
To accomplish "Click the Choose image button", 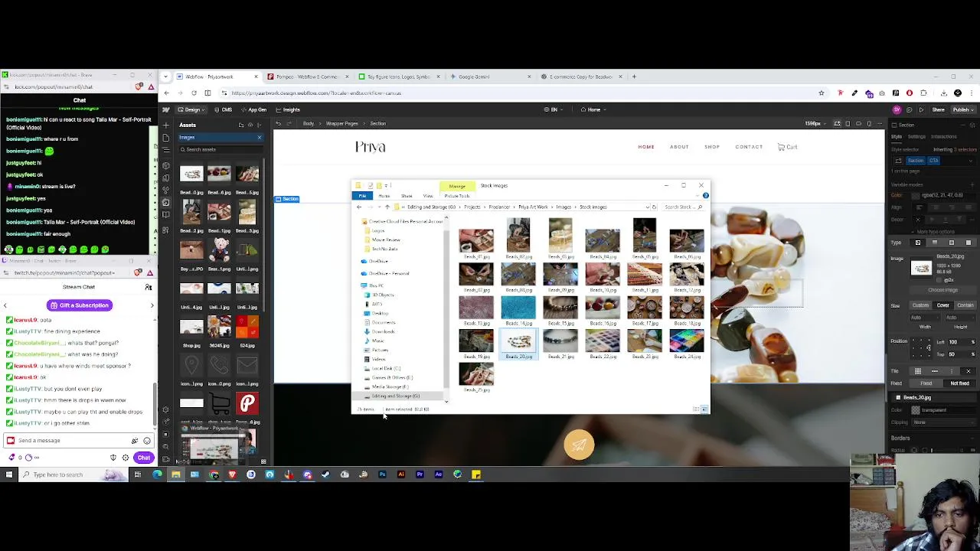I will (942, 290).
